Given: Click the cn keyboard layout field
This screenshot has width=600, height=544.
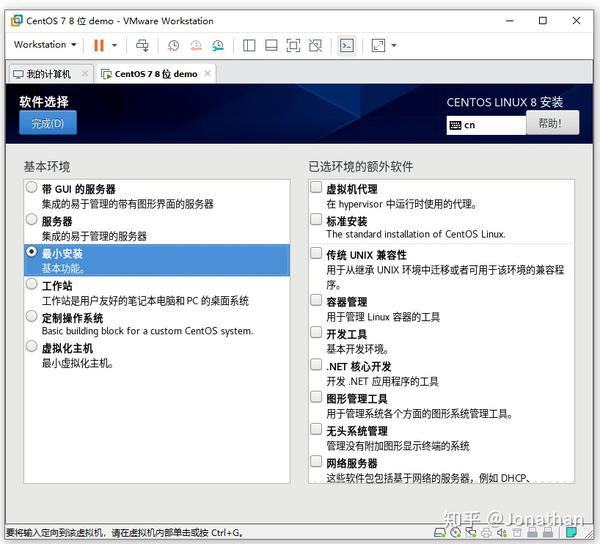Looking at the screenshot, I should pyautogui.click(x=486, y=125).
